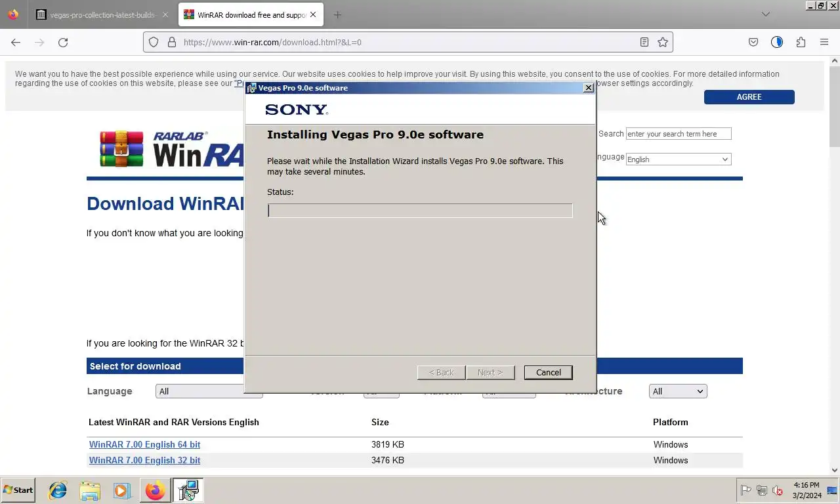The width and height of the screenshot is (840, 504).
Task: Click the Select for download header
Action: (x=135, y=366)
